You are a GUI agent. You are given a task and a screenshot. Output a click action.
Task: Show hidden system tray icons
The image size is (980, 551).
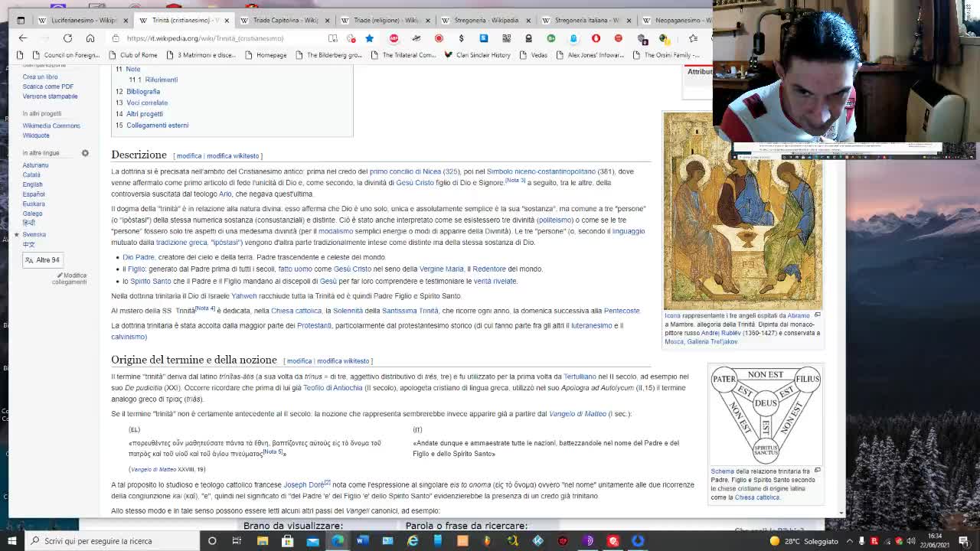(848, 541)
